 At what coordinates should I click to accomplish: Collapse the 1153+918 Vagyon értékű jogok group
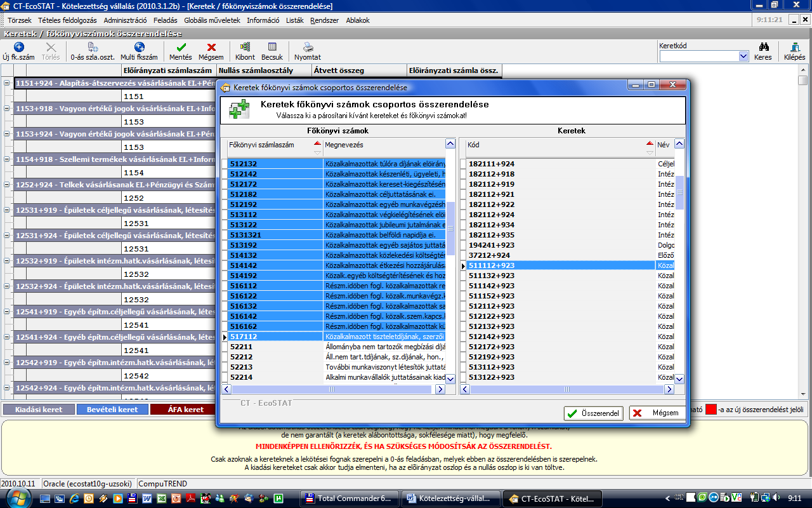pos(7,109)
